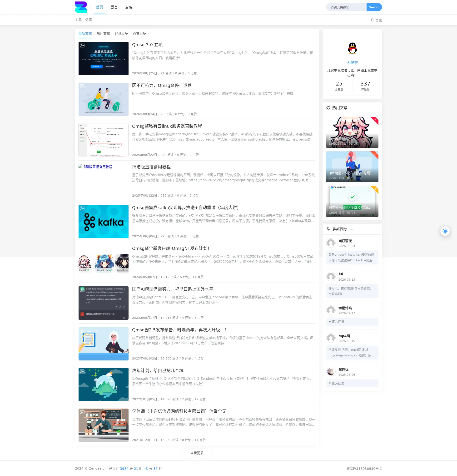Screen dimensions: 457x476
Task: Open the 工具 category link
Action: coord(78,20)
